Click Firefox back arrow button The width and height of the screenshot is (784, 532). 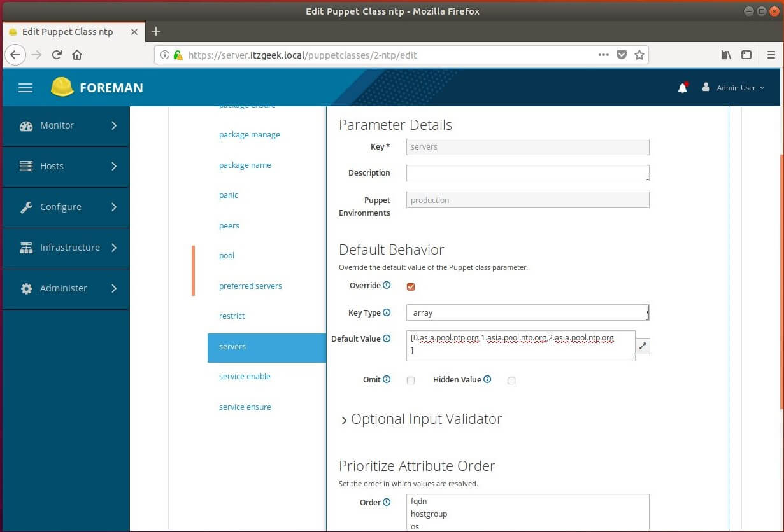coord(16,55)
